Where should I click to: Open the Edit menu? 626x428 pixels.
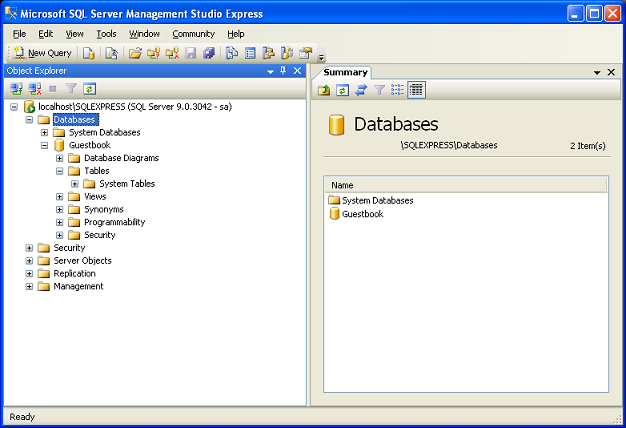[46, 34]
